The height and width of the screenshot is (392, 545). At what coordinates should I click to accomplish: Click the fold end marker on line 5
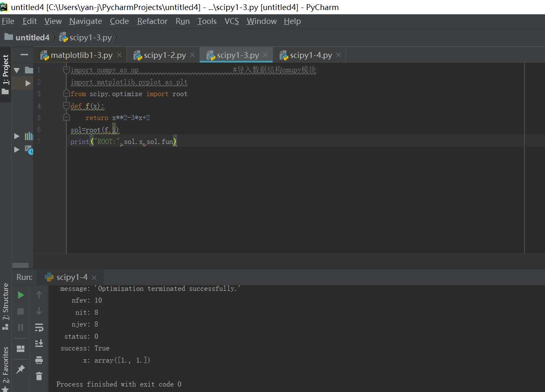[66, 117]
